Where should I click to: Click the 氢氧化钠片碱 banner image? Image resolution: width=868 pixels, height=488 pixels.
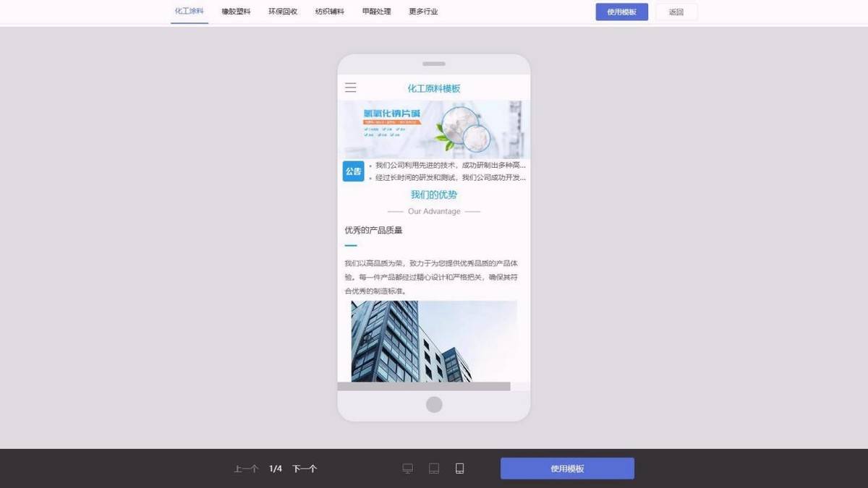(434, 129)
